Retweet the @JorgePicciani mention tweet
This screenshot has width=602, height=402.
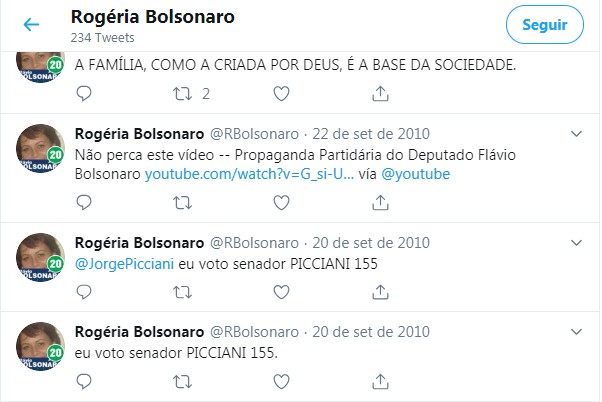point(182,293)
